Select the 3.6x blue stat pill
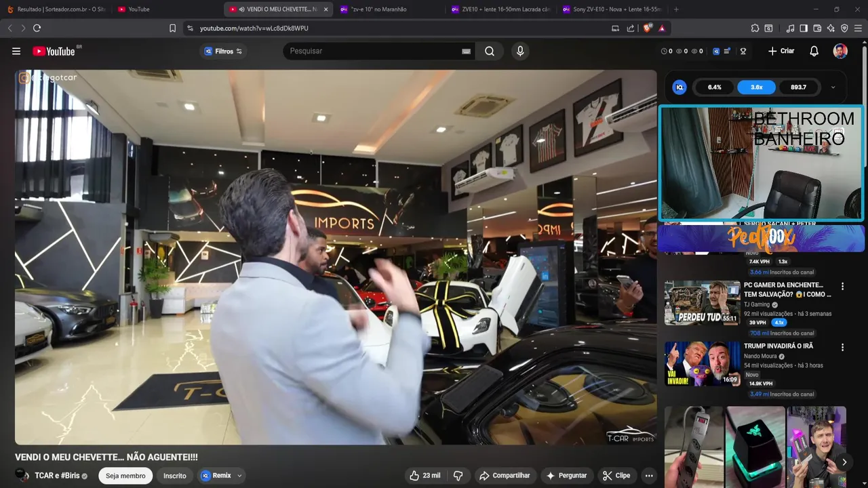The width and height of the screenshot is (868, 488). pyautogui.click(x=756, y=87)
